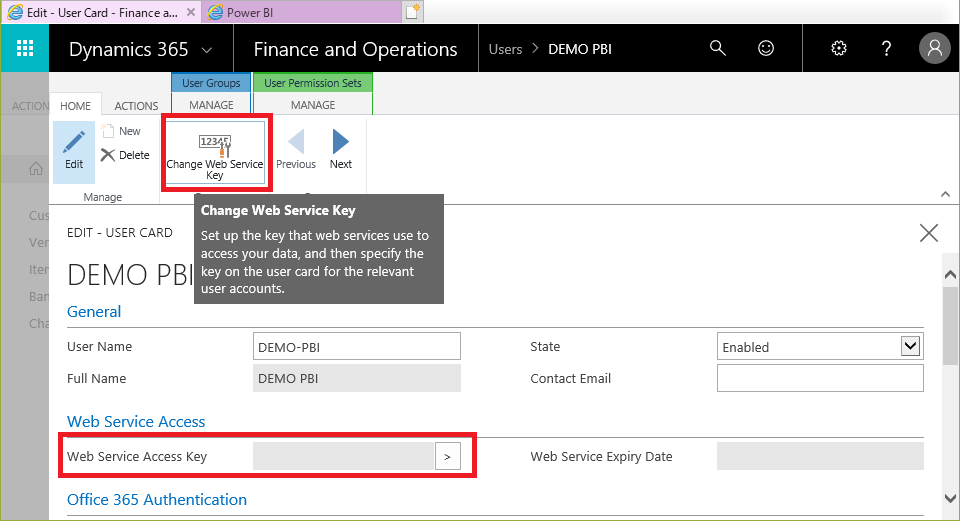The width and height of the screenshot is (960, 521).
Task: Select the ACTIONS ribbon tab
Action: click(x=136, y=105)
